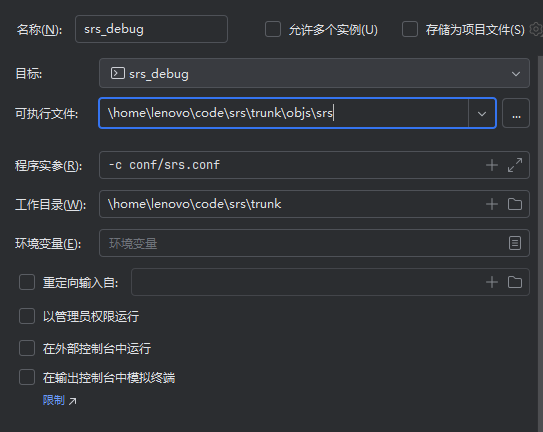Click the 在输出控制台中模拟终端 label
543x432 pixels.
tap(109, 377)
